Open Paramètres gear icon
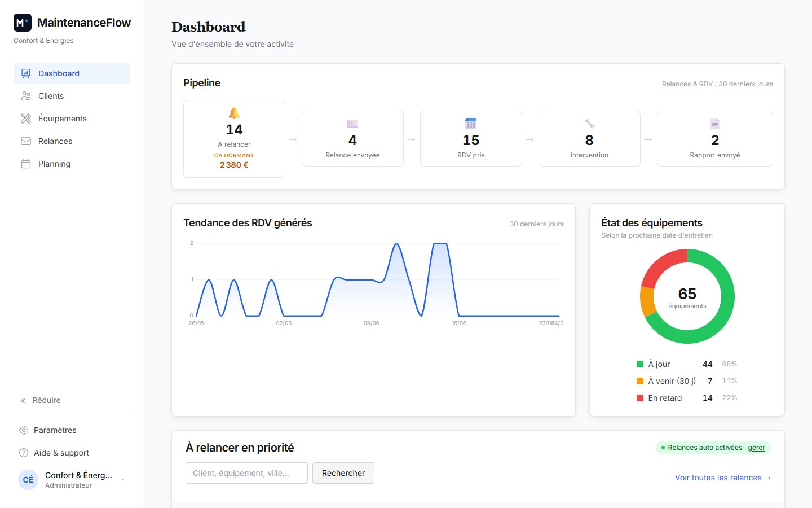Image resolution: width=812 pixels, height=508 pixels. [x=24, y=430]
